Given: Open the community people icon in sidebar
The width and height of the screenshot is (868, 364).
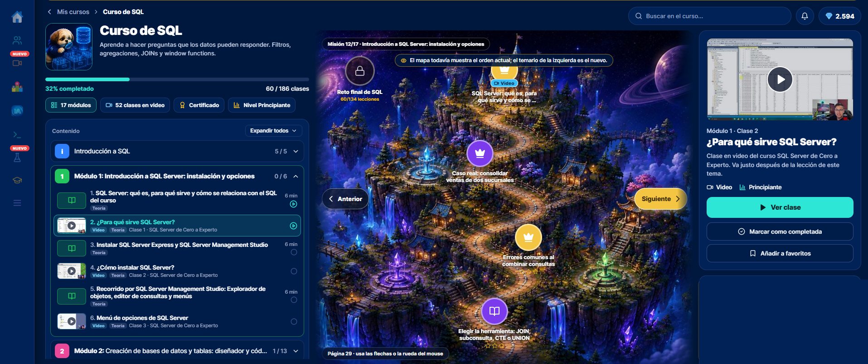Looking at the screenshot, I should [x=17, y=40].
